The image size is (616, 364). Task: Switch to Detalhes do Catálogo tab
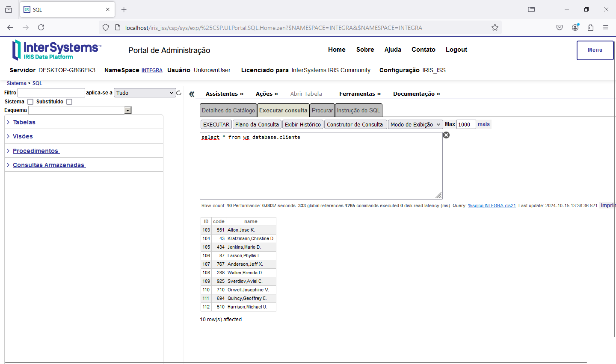point(228,110)
